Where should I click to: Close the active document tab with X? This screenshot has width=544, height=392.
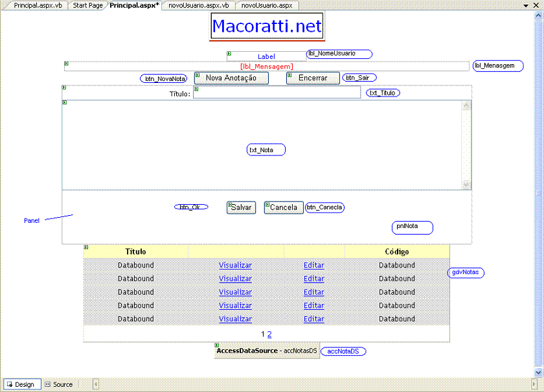pos(536,5)
